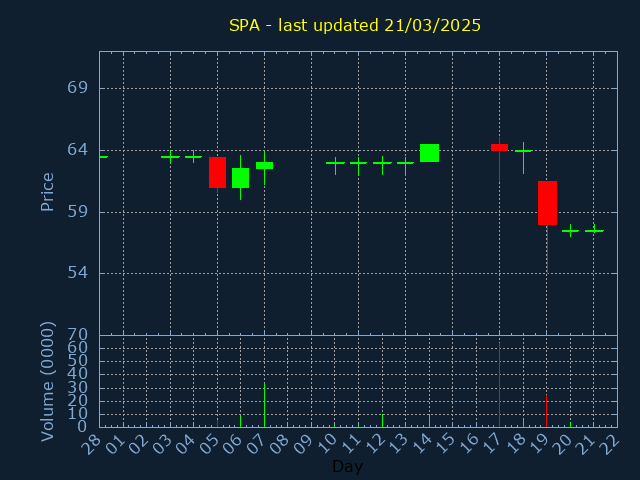Click the price axis label 69

(x=78, y=88)
